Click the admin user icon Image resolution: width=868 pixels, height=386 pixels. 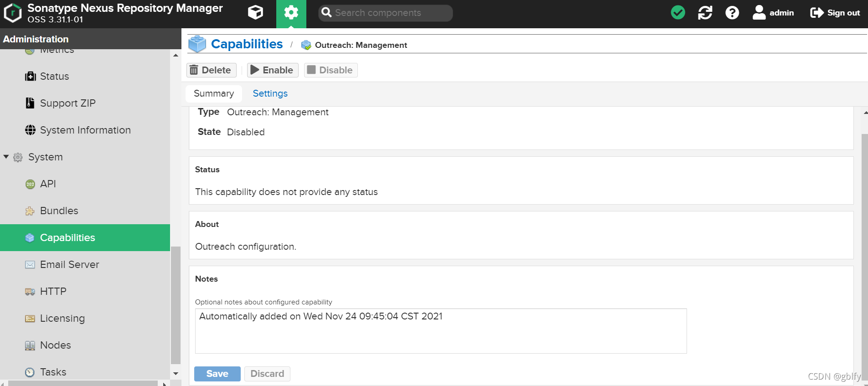759,12
